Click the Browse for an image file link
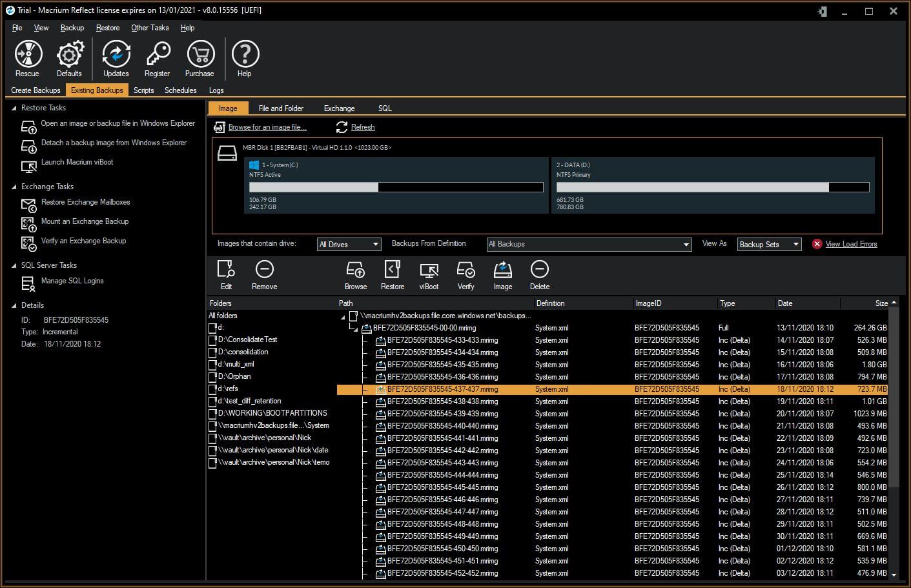The width and height of the screenshot is (911, 588). (x=267, y=127)
